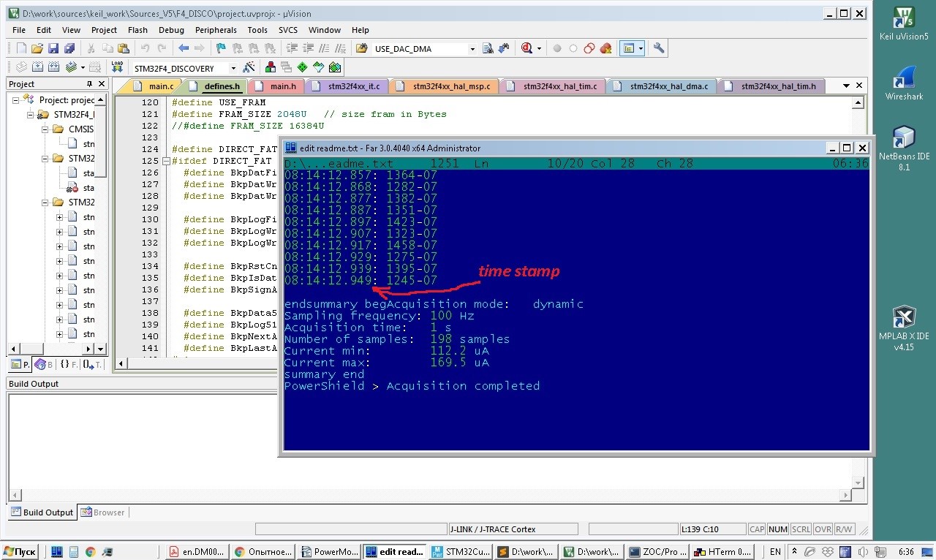Image resolution: width=936 pixels, height=560 pixels.
Task: Collapse the Project root node
Action: (16, 100)
